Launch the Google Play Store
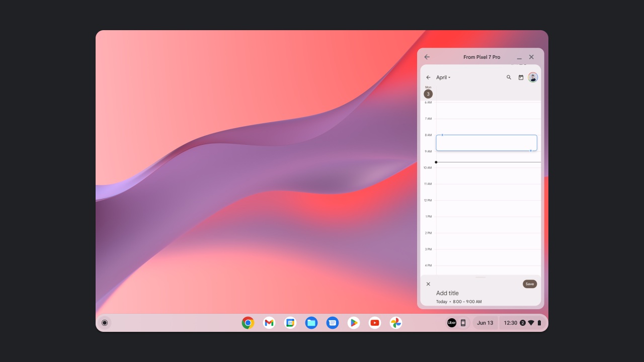Viewport: 644px width, 362px height. (354, 323)
